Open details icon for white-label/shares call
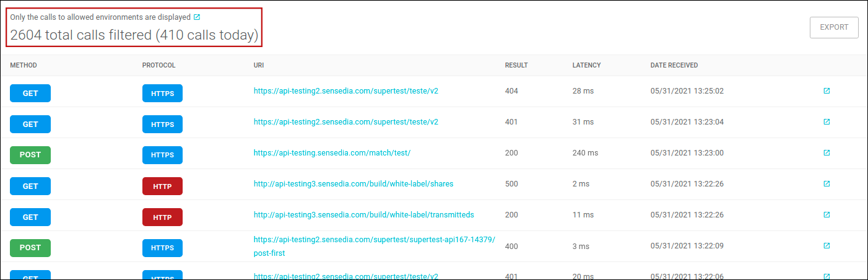 (x=827, y=184)
